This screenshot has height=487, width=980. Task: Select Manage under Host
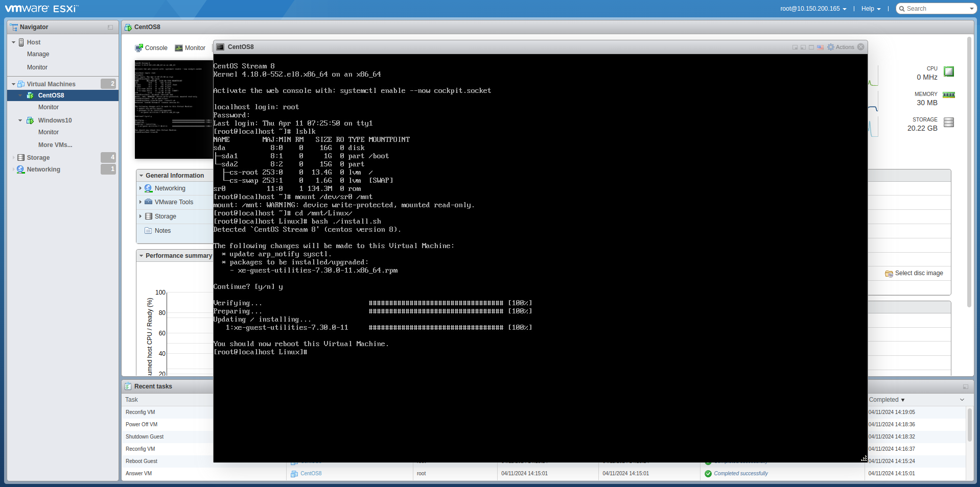(38, 54)
